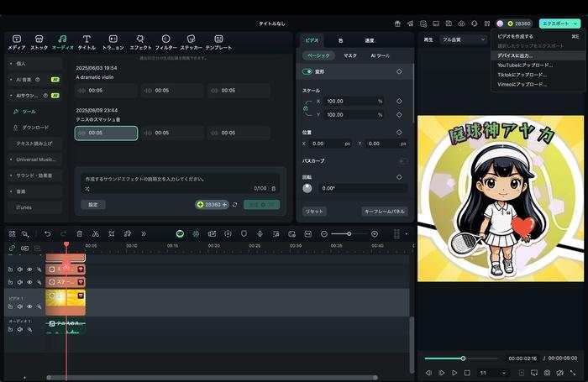Open timeline layout options dropdown arrow
Viewport: 588px width, 382px height.
point(407,234)
